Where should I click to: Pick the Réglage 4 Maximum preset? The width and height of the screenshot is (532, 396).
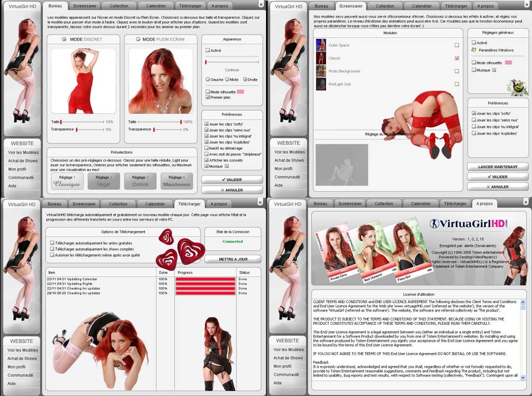coord(177,181)
